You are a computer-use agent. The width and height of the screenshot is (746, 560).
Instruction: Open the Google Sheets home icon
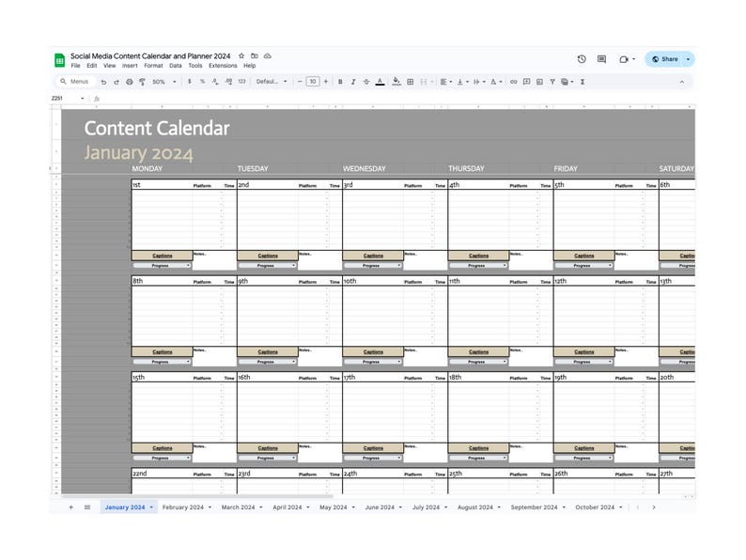[59, 60]
